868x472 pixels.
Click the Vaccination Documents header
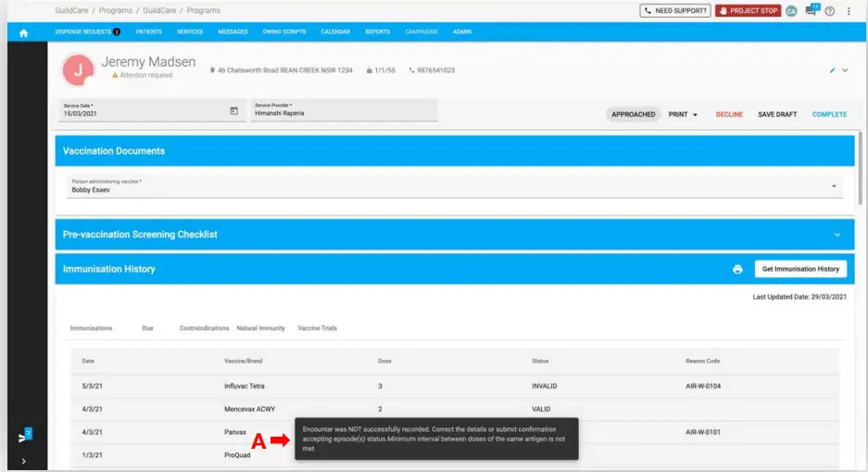point(455,151)
